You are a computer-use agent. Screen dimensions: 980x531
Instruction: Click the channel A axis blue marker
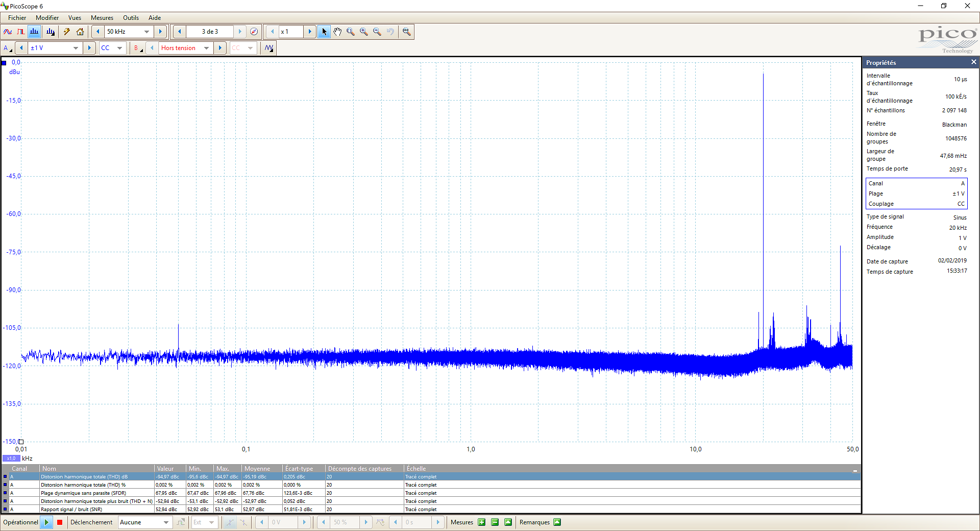click(4, 63)
